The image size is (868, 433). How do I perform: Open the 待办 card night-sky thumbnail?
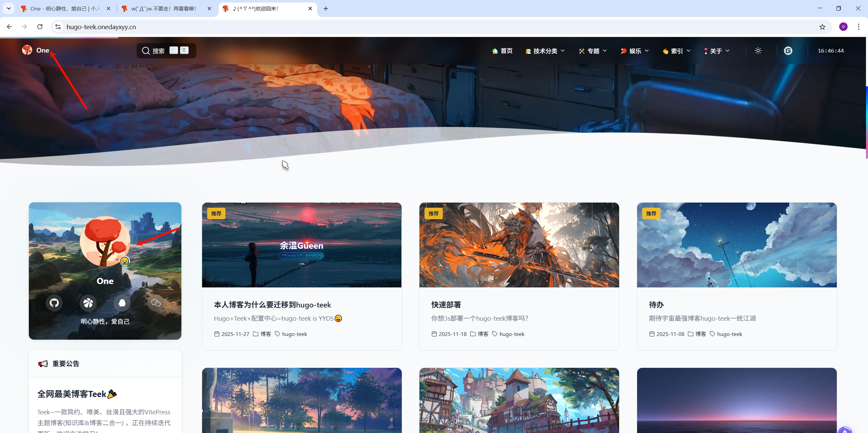(x=736, y=245)
